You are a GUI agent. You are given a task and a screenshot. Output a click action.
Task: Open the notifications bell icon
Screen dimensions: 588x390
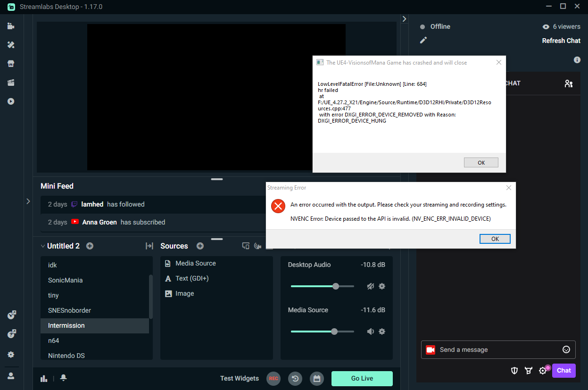pyautogui.click(x=63, y=378)
